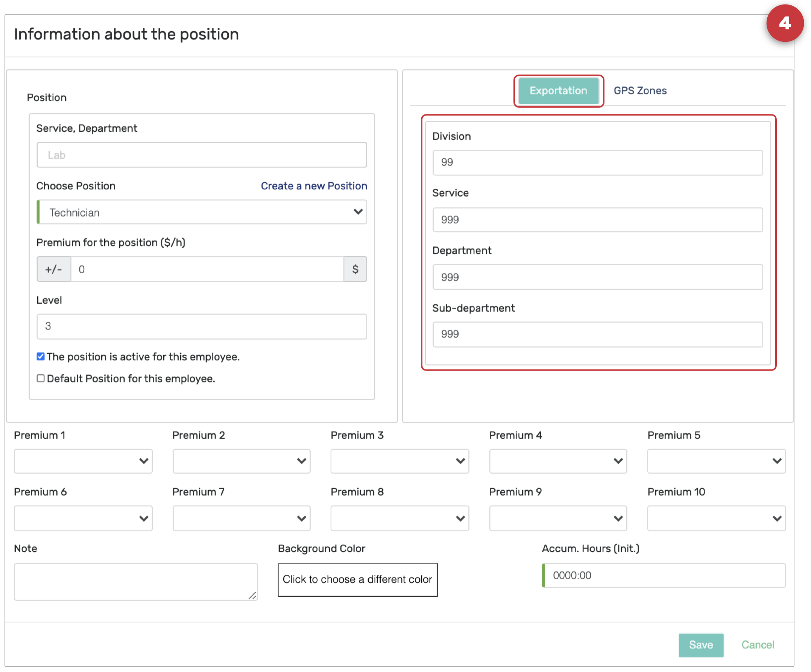Open the Background Color picker

coord(357,580)
